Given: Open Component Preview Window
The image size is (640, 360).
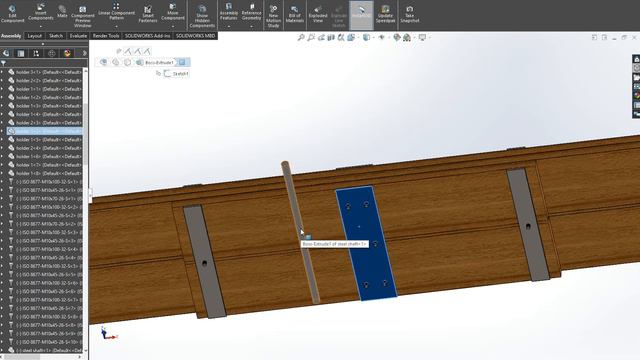Looking at the screenshot, I should pos(82,17).
